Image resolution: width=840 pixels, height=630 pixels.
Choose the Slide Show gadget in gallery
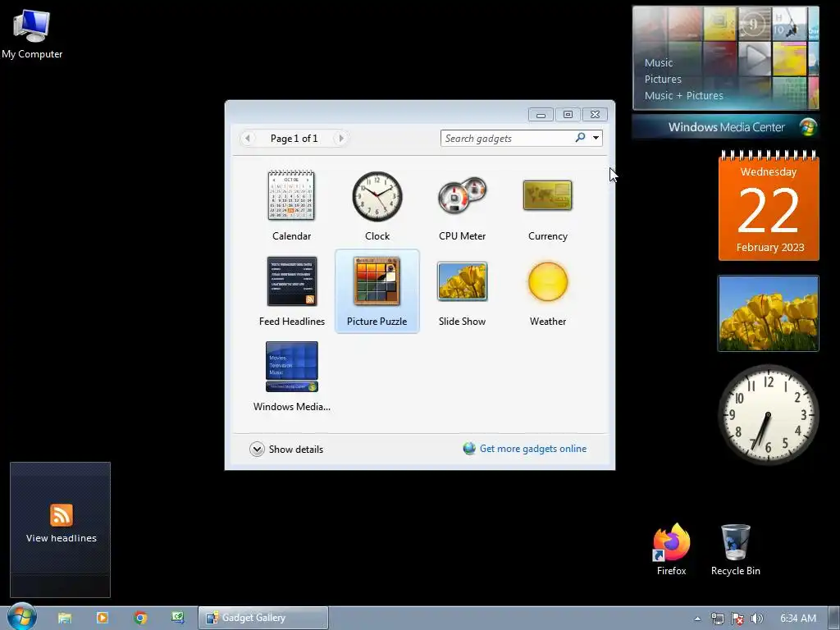point(462,281)
